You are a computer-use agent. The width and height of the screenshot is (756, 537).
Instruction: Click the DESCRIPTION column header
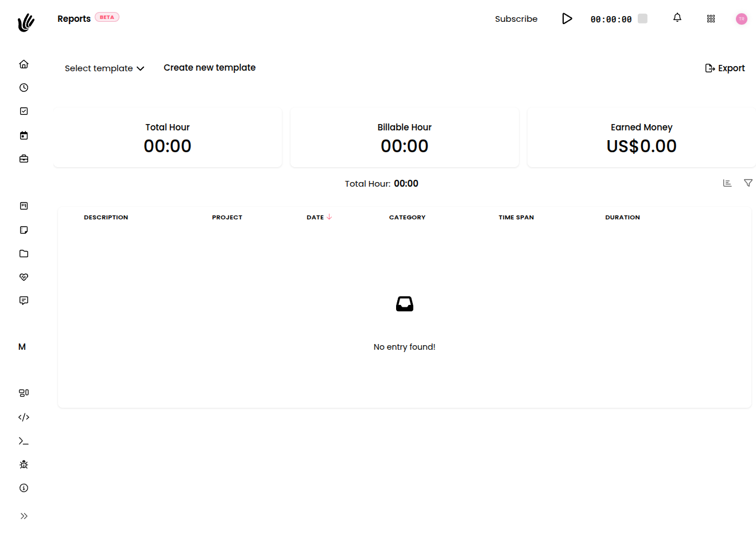coord(106,217)
